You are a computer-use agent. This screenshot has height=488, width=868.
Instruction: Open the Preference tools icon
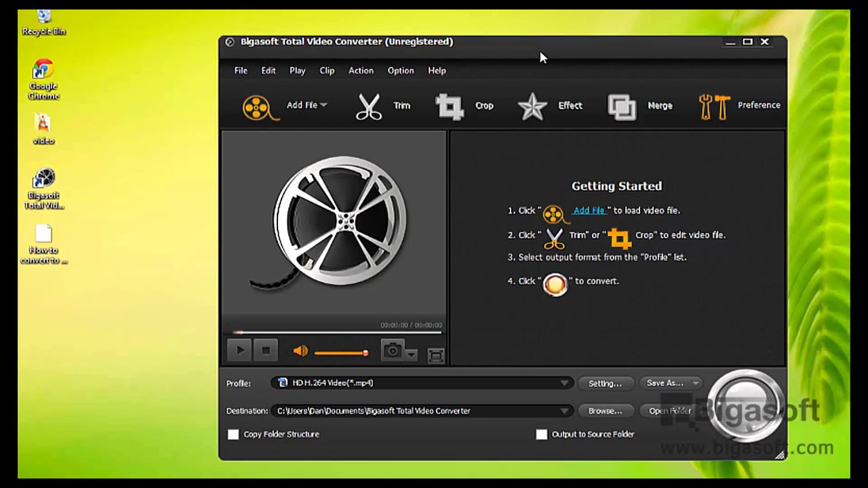point(714,106)
